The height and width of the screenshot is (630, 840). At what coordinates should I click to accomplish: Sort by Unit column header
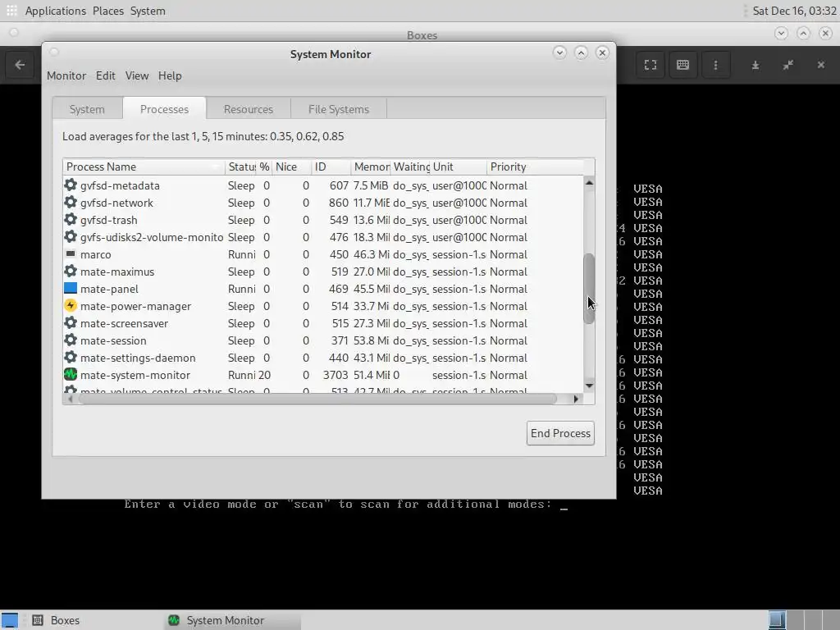tap(459, 167)
